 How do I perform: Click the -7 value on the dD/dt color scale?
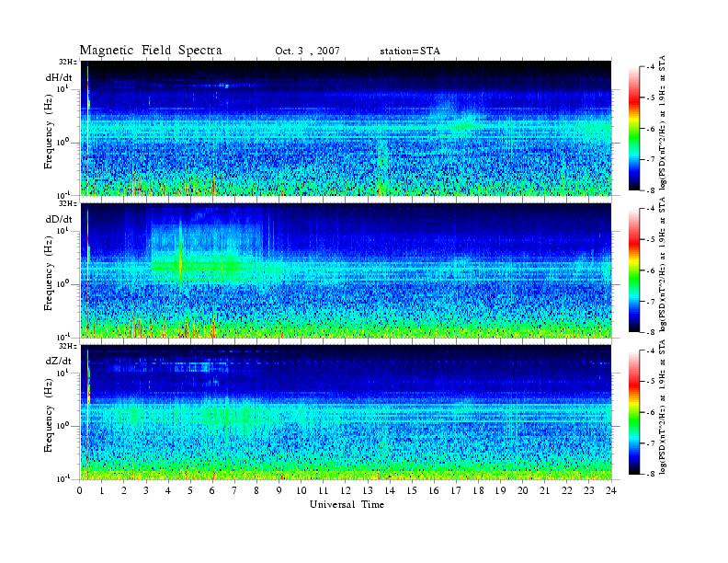point(652,302)
